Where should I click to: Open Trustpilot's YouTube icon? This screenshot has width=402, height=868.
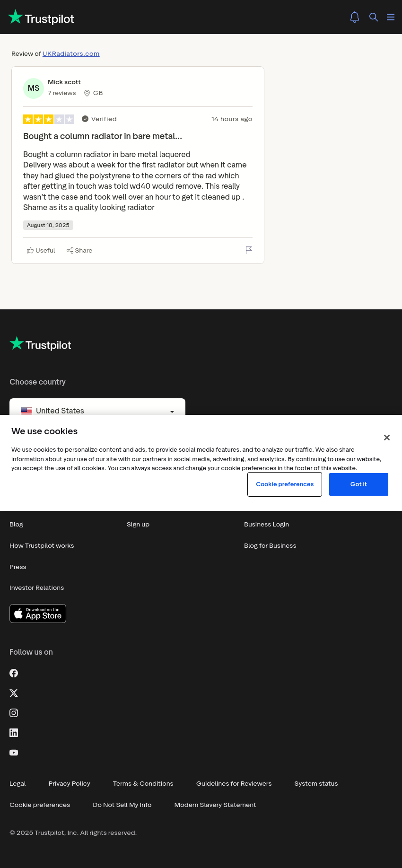point(14,753)
